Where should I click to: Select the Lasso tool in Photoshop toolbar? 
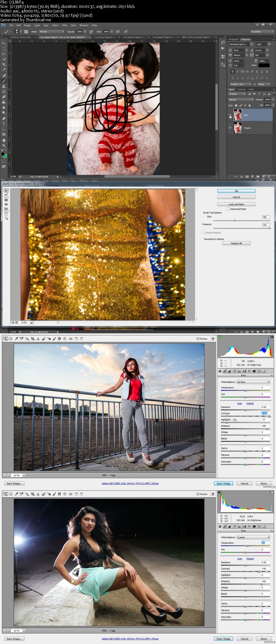(4, 54)
